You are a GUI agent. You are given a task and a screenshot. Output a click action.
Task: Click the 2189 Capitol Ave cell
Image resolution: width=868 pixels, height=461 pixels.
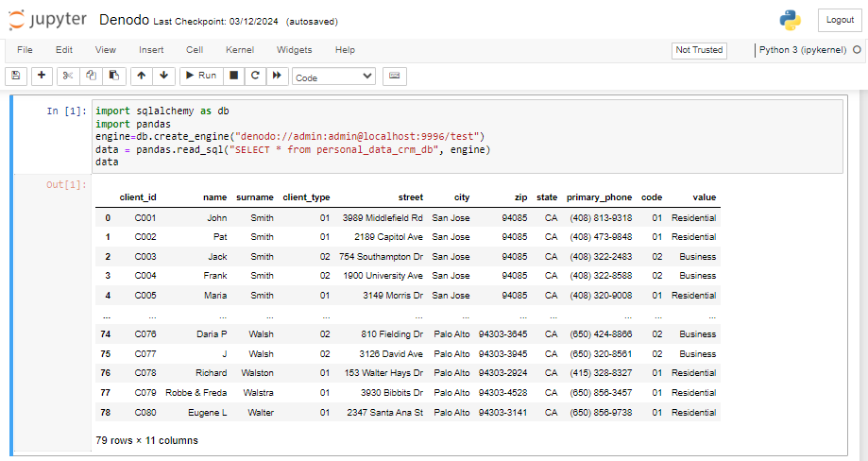(388, 237)
